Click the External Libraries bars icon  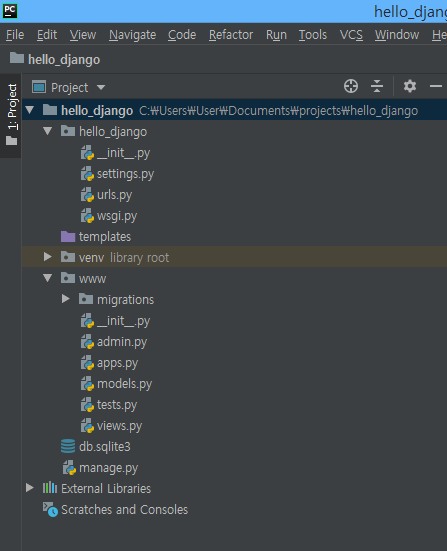coord(50,488)
